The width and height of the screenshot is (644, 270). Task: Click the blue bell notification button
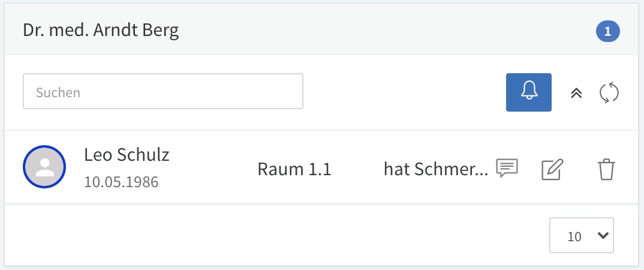529,92
